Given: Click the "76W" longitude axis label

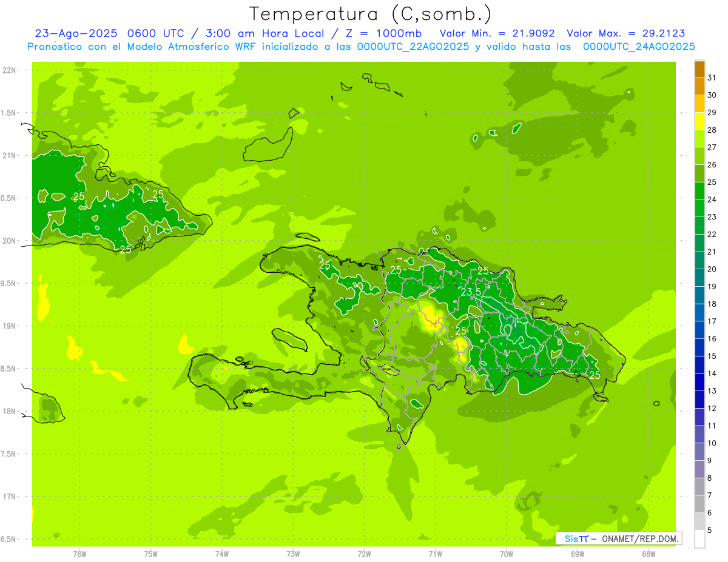Looking at the screenshot, I should (79, 554).
